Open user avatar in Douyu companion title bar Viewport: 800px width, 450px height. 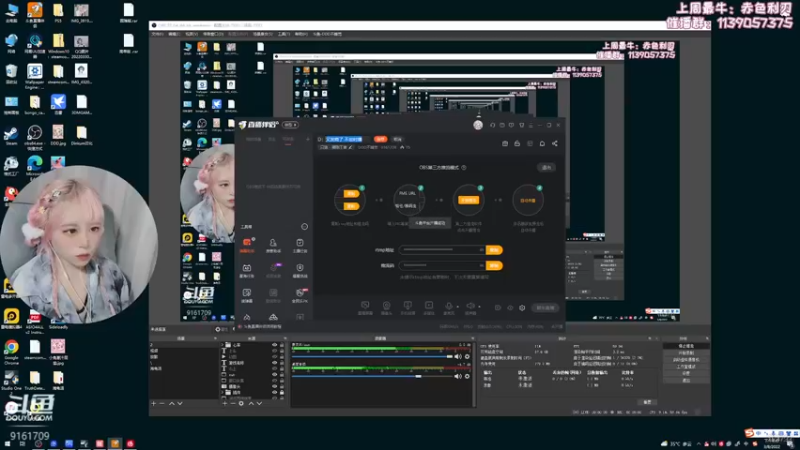pos(478,125)
